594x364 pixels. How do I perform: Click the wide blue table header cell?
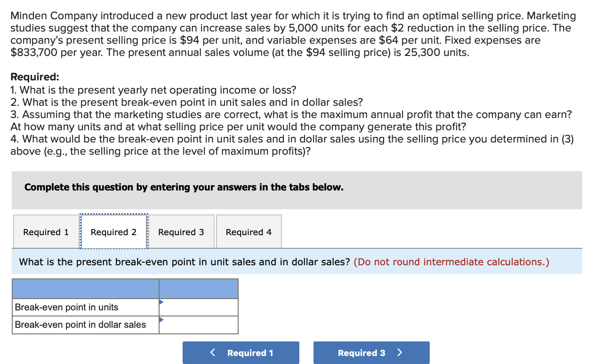85,288
